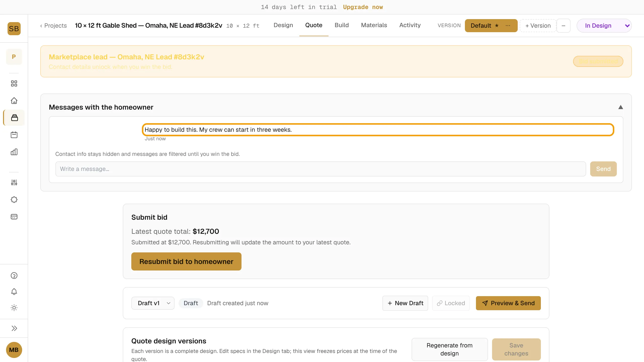Click Upgrade now link

[363, 7]
